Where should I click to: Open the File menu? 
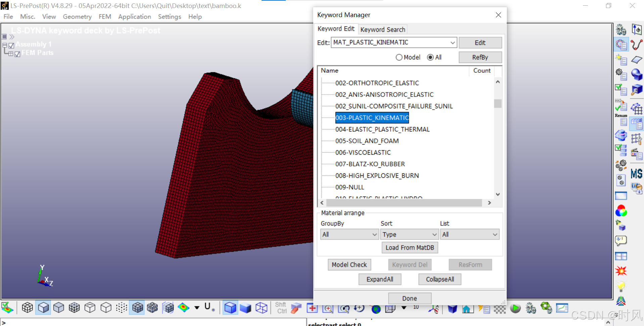pyautogui.click(x=8, y=16)
